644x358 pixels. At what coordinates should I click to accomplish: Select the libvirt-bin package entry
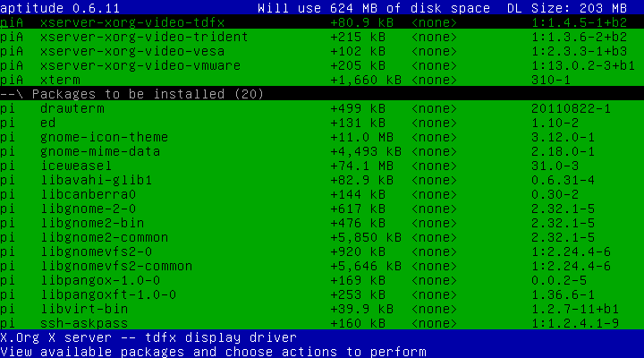pyautogui.click(x=80, y=309)
